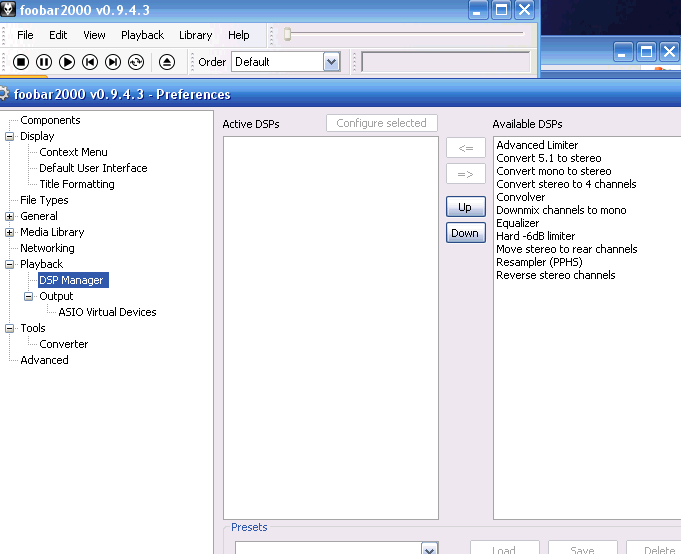Collapse the Playback tree node

(9, 264)
